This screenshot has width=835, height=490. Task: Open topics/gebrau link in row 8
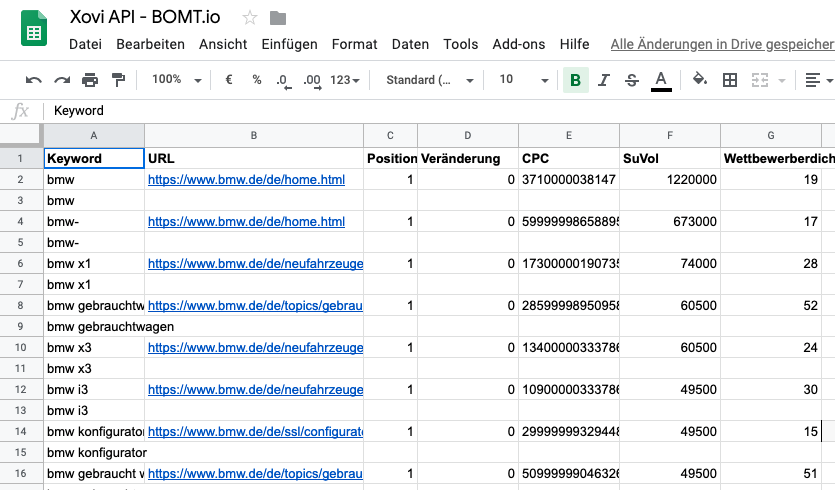tap(256, 306)
